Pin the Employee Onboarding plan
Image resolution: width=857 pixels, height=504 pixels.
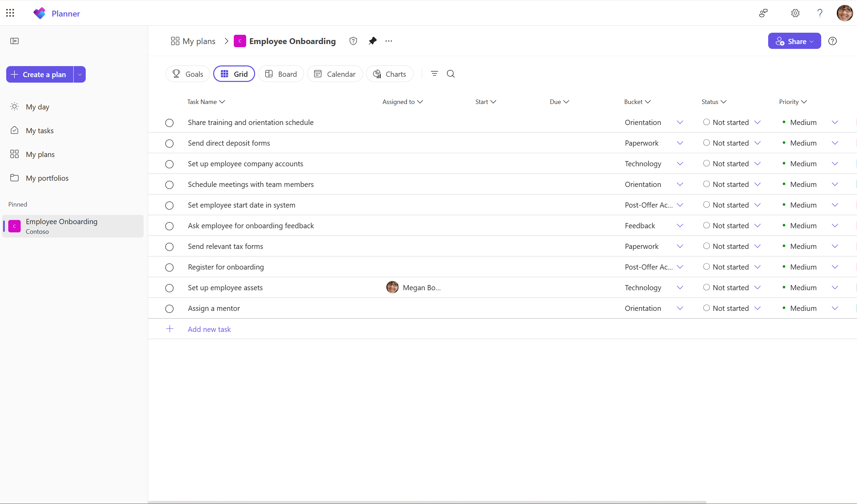click(x=372, y=41)
